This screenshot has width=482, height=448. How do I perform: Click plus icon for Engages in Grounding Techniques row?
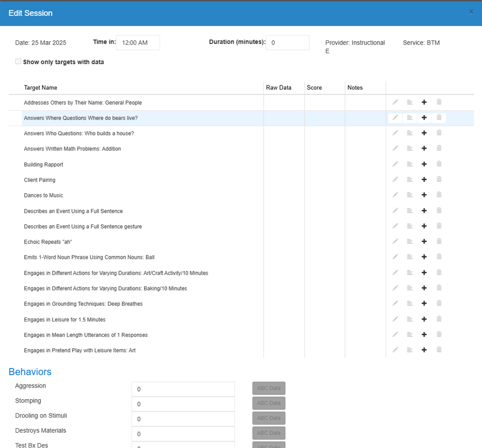(424, 304)
